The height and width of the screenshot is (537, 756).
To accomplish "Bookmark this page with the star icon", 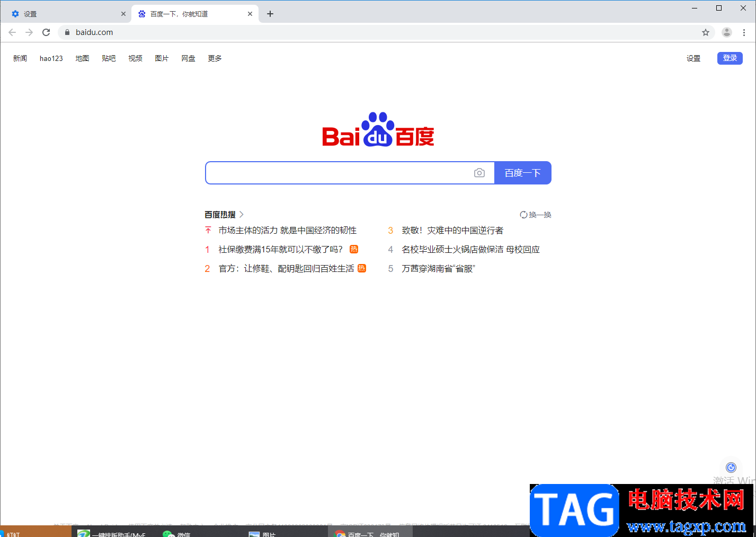I will click(x=706, y=32).
